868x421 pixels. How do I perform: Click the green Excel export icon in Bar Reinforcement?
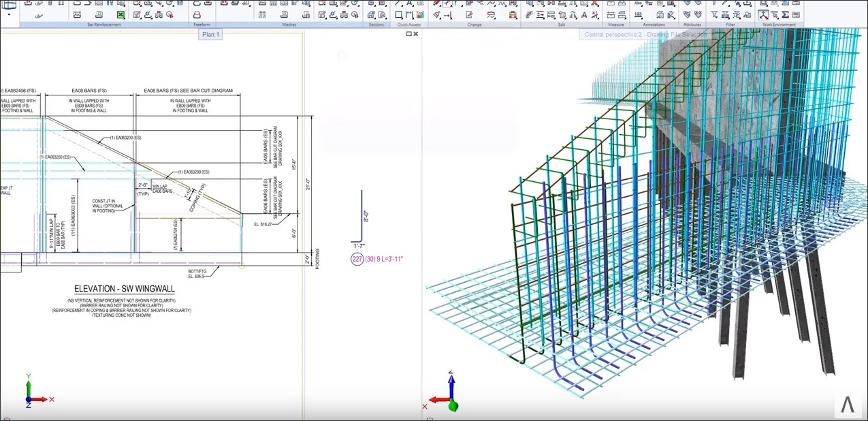pyautogui.click(x=120, y=15)
